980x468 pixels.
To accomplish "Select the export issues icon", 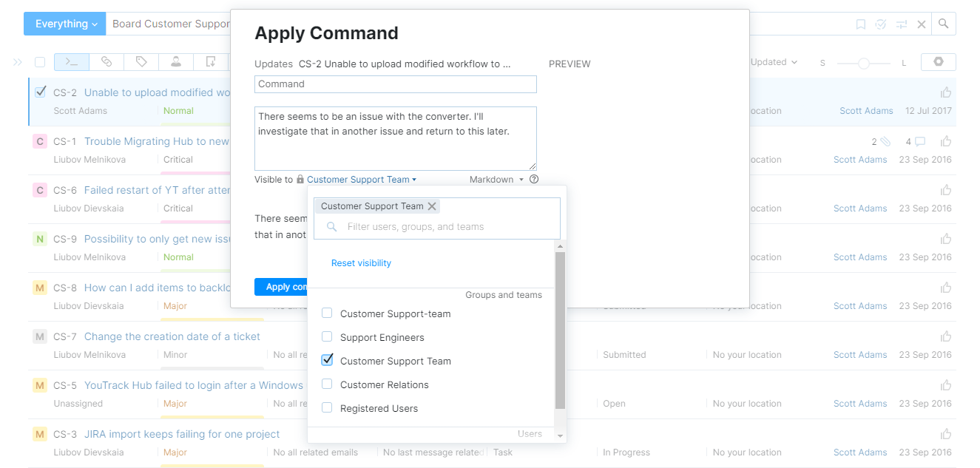I will 209,62.
